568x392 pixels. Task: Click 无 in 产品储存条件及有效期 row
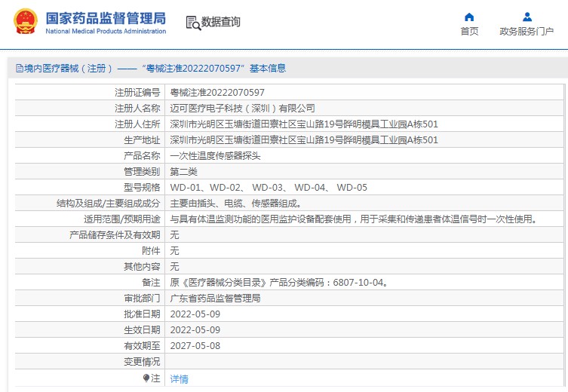(174, 235)
